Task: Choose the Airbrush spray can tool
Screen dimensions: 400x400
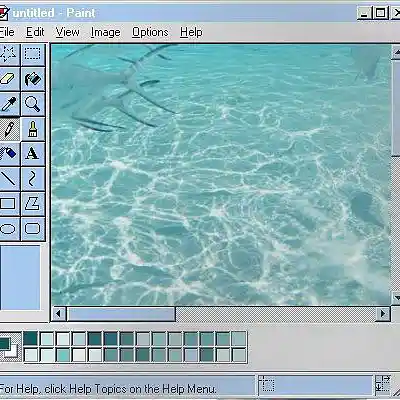Action: (8, 154)
